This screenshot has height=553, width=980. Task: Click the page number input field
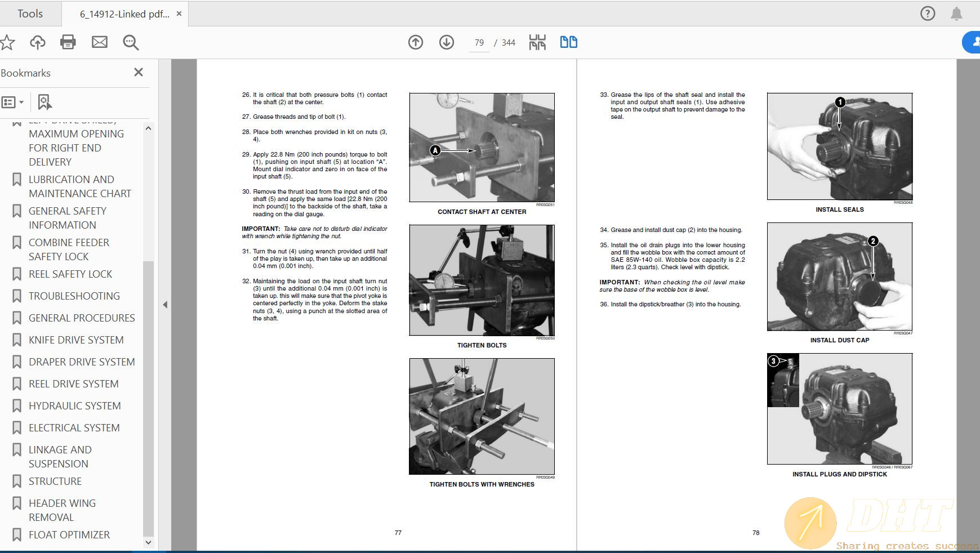(479, 43)
